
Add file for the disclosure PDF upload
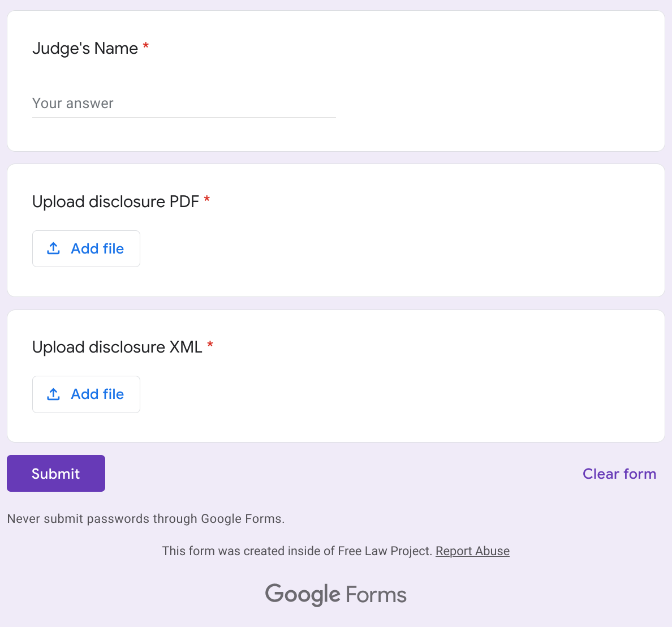[86, 249]
